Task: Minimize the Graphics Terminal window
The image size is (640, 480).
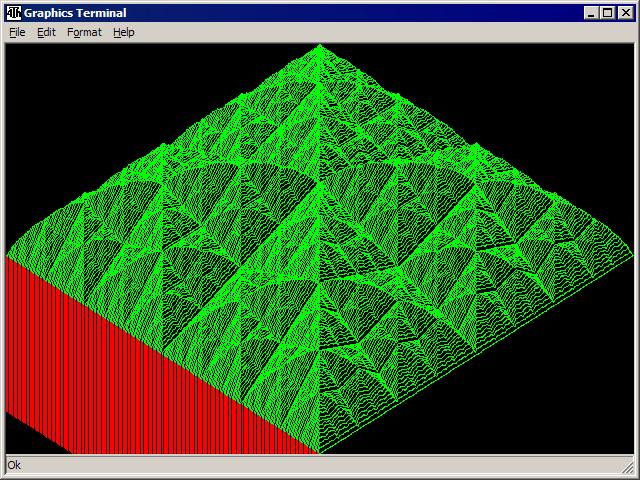Action: (x=591, y=13)
